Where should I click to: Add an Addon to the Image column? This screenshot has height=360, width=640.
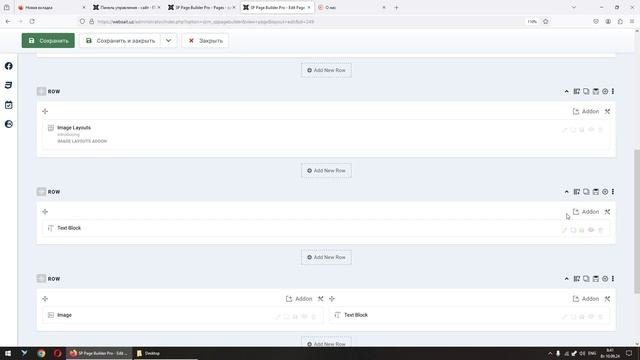(299, 299)
